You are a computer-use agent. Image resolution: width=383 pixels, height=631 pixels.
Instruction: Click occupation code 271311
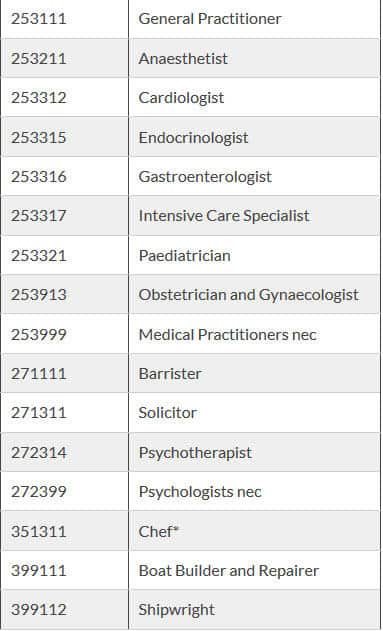tap(39, 413)
